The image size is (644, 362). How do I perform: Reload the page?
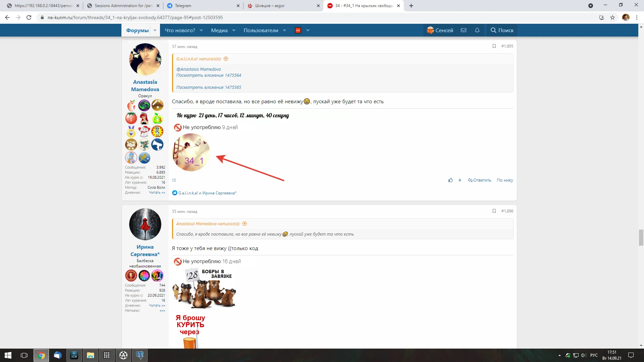29,17
